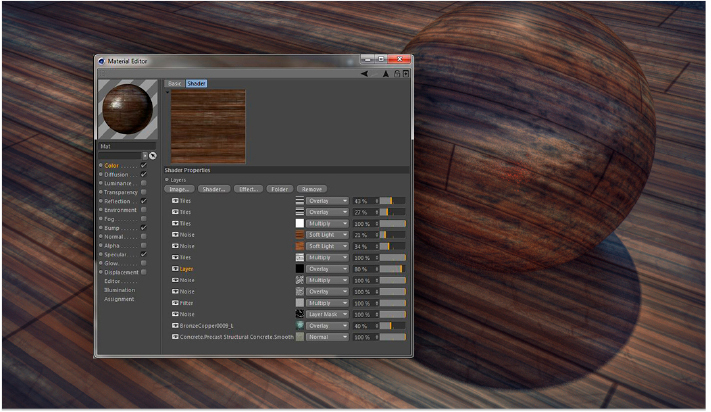Image resolution: width=711 pixels, height=412 pixels.
Task: Click the lock icon in editor header
Action: tap(396, 73)
